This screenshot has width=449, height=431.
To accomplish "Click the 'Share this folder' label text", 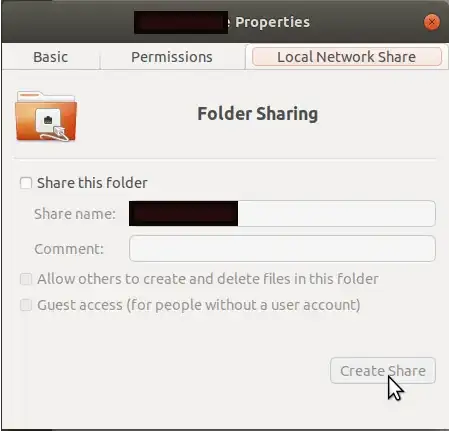I will coord(92,183).
